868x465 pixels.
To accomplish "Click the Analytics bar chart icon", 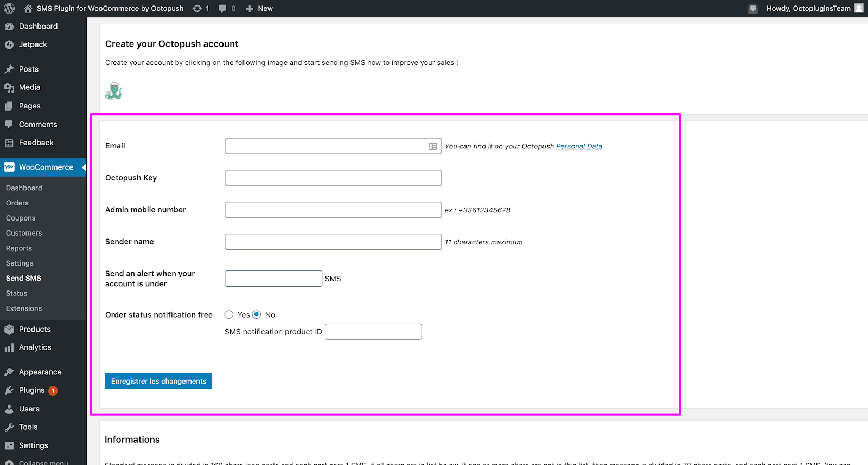I will pyautogui.click(x=9, y=347).
